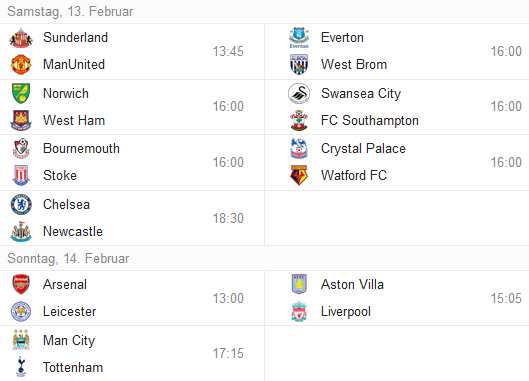Open the FC Southampton team link

coord(370,120)
